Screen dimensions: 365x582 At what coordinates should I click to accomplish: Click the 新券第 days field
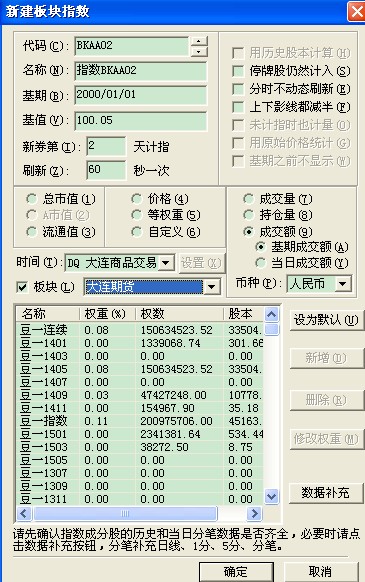(x=106, y=146)
